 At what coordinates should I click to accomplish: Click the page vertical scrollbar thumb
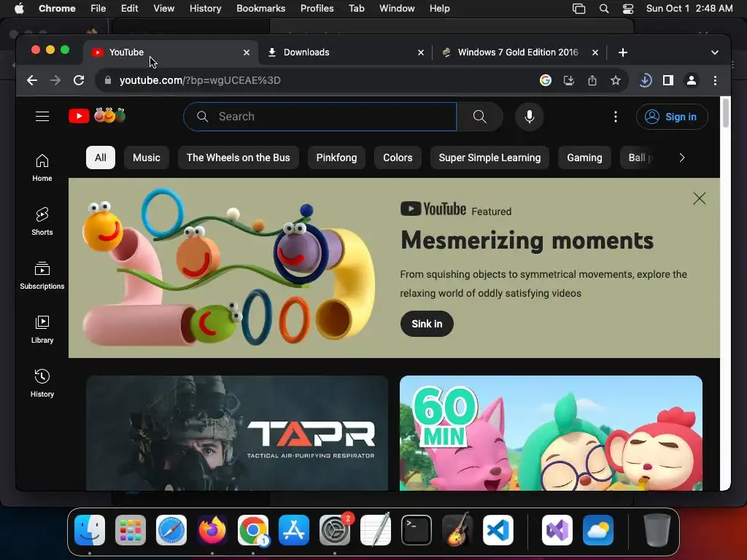(x=726, y=112)
